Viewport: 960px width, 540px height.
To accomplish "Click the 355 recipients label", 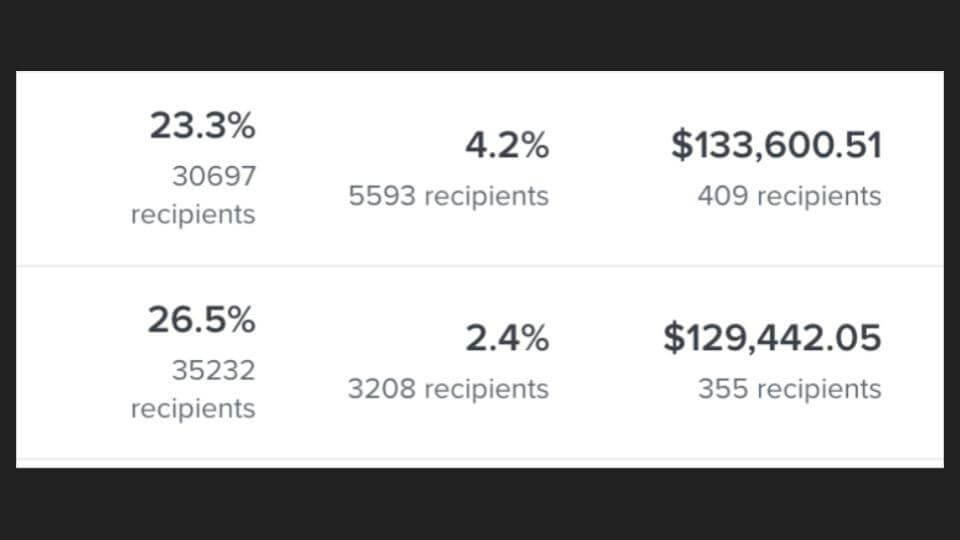I will 789,389.
